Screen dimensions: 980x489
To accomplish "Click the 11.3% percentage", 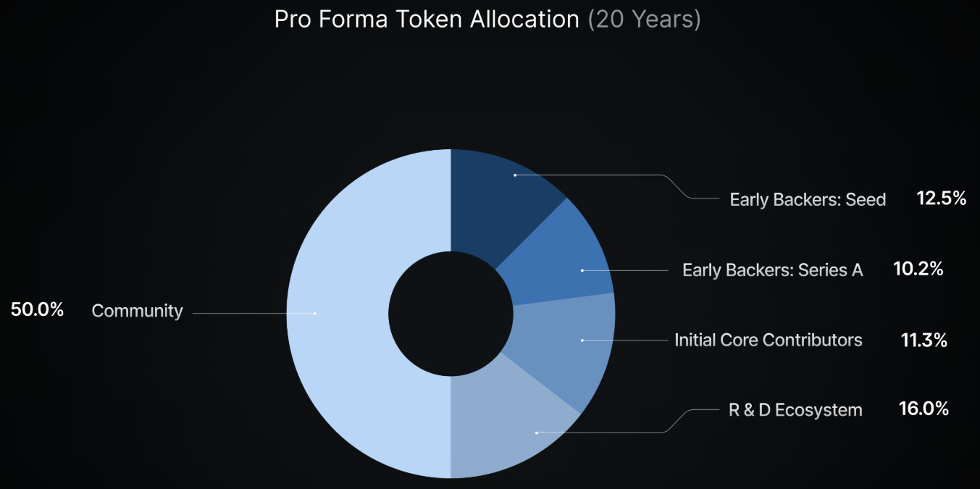I will click(x=924, y=339).
